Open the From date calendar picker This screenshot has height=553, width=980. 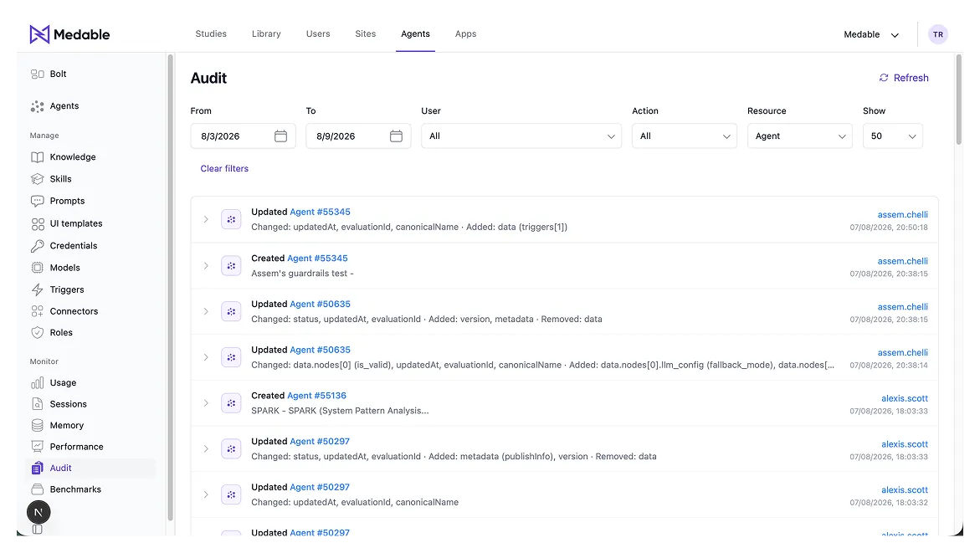coord(280,136)
